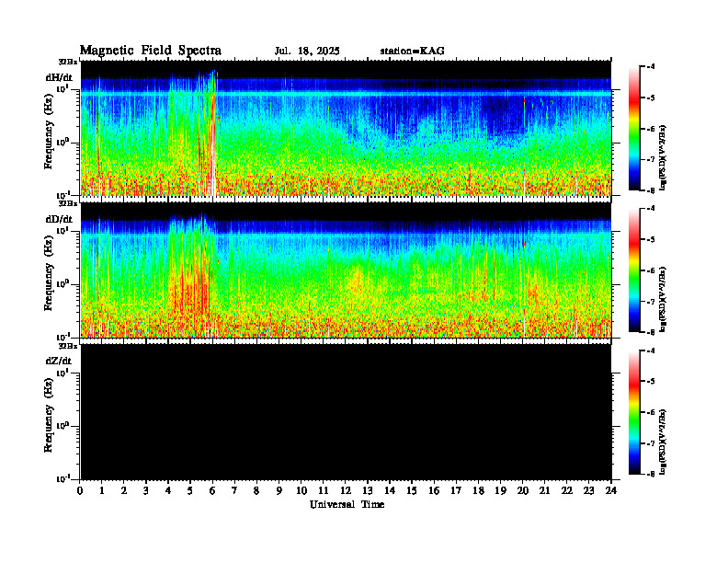Click hour tick label "18" on time axis
Viewport: 728px width, 563px height.
[x=478, y=491]
